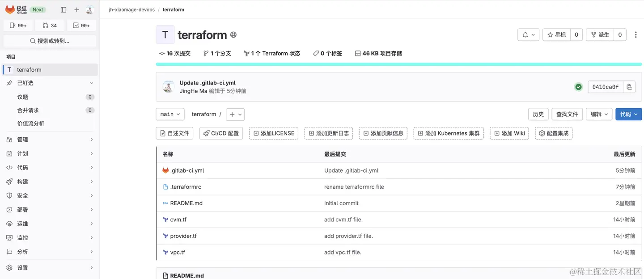The height and width of the screenshot is (279, 644).
Task: Open 46 KB project storage link
Action: (x=378, y=53)
